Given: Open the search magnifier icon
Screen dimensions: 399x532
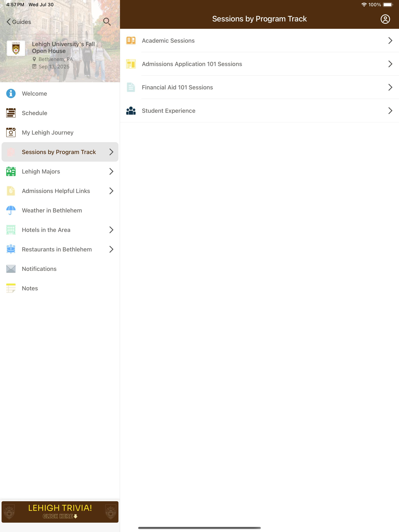Looking at the screenshot, I should 107,22.
